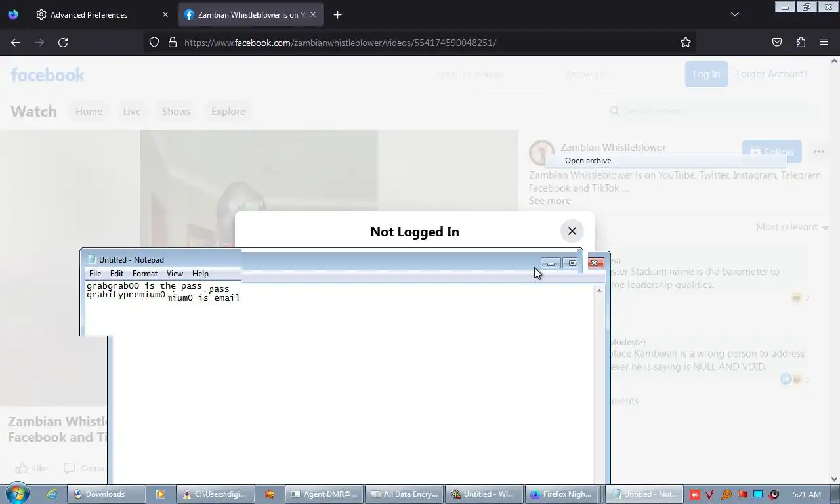Screen dimensions: 840x504
Task: Click the Facebook logo
Action: (47, 74)
